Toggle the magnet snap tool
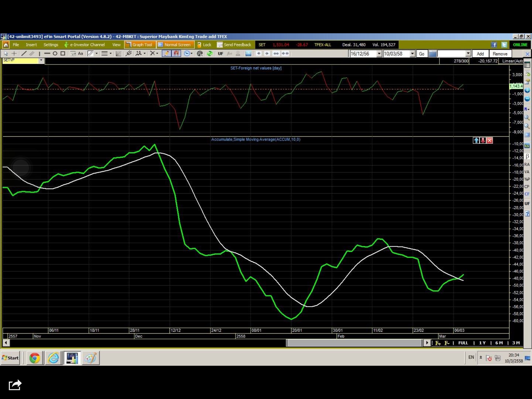Viewport: 532px width, 399px height. (x=176, y=54)
